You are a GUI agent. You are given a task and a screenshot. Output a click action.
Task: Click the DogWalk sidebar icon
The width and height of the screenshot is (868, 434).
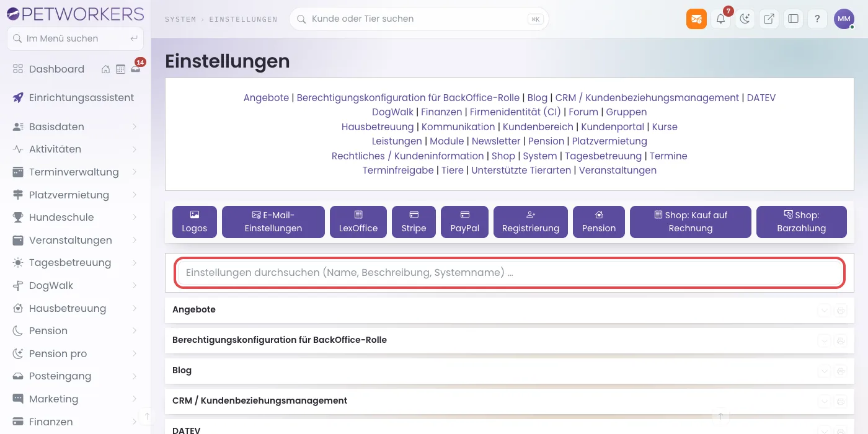[18, 286]
